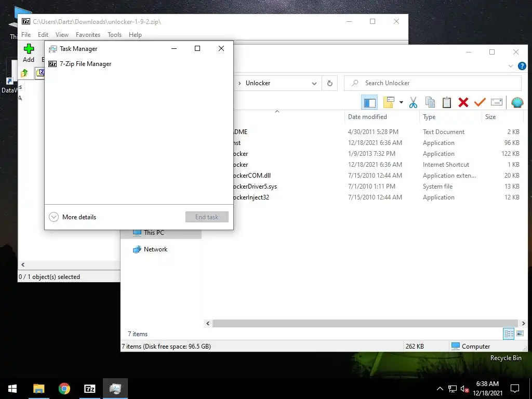Switch to 7-Zip from the taskbar

pyautogui.click(x=89, y=389)
